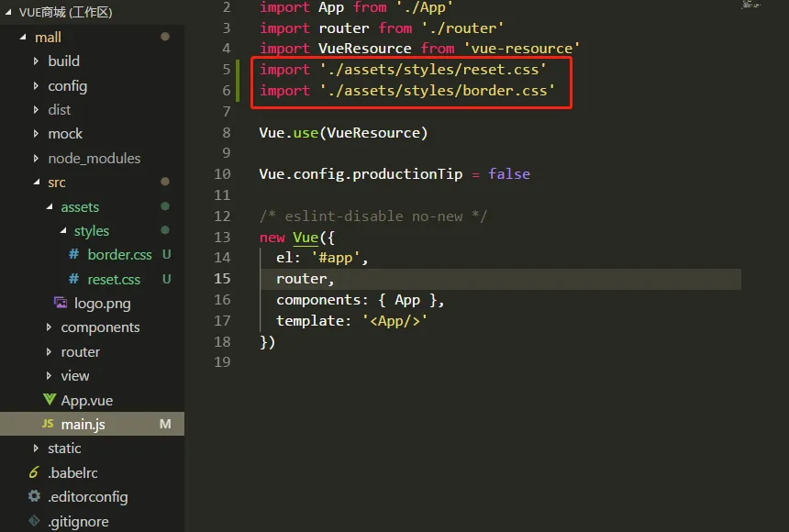The image size is (789, 532).
Task: Click the gear icon beside .editorconfig
Action: coord(34,496)
